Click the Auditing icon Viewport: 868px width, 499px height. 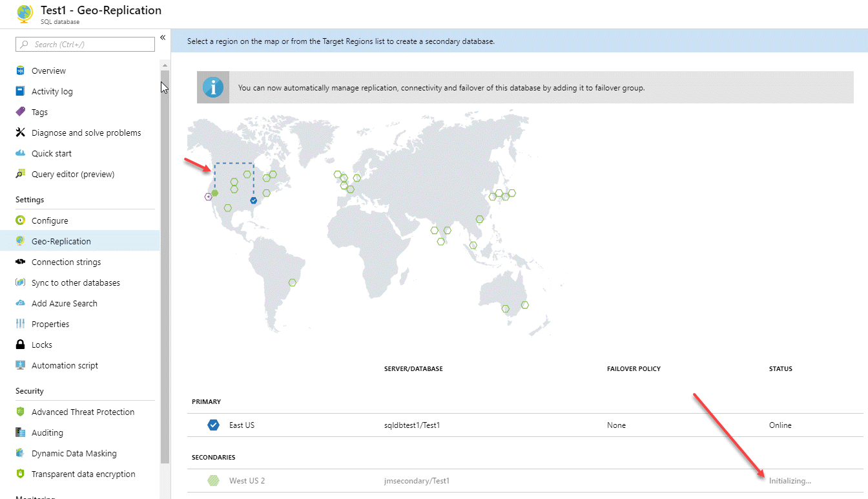coord(20,432)
